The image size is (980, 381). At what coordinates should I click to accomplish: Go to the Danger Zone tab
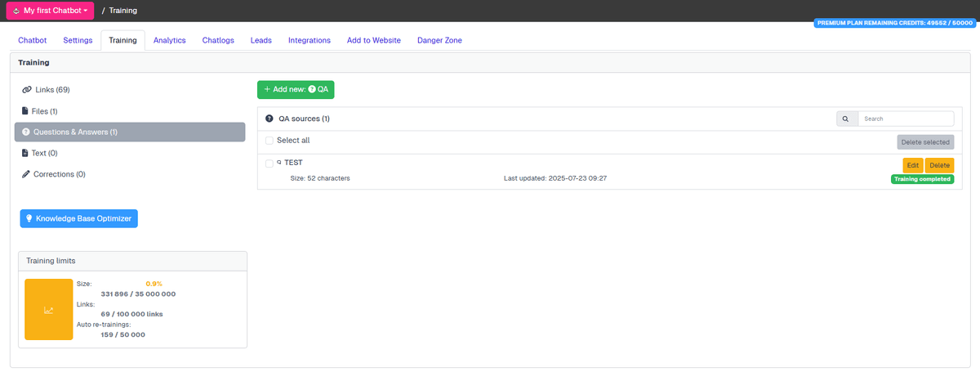[440, 40]
